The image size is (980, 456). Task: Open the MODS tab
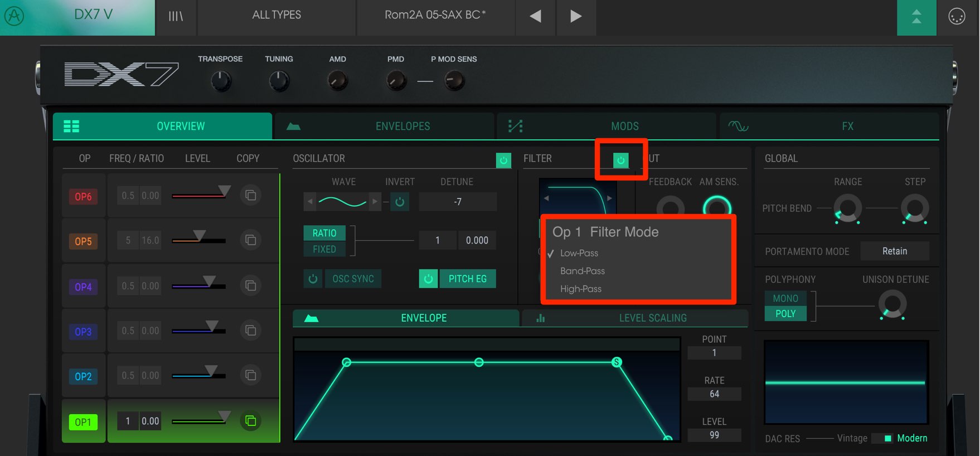click(607, 126)
